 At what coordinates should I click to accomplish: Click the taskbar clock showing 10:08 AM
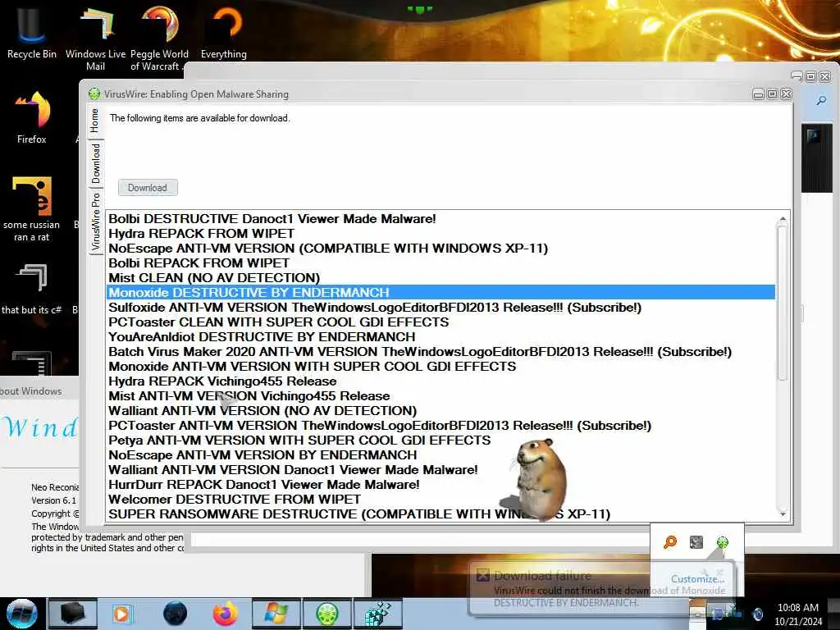[798, 614]
